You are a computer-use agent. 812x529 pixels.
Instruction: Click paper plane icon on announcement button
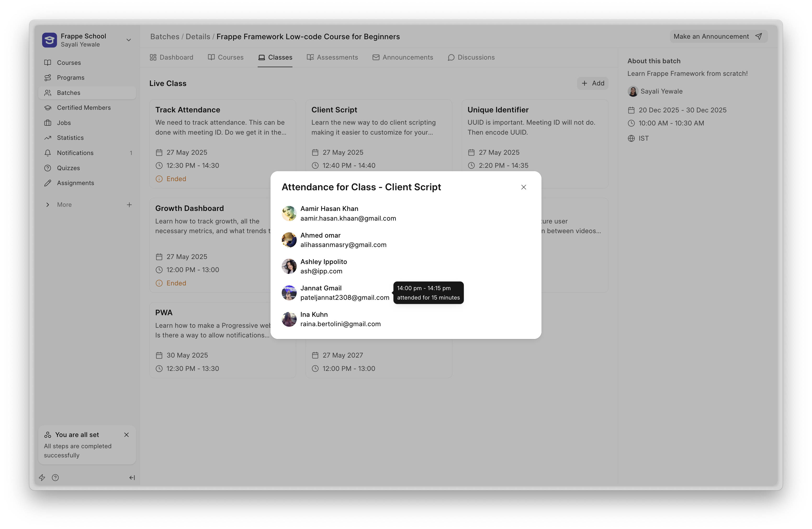coord(758,37)
